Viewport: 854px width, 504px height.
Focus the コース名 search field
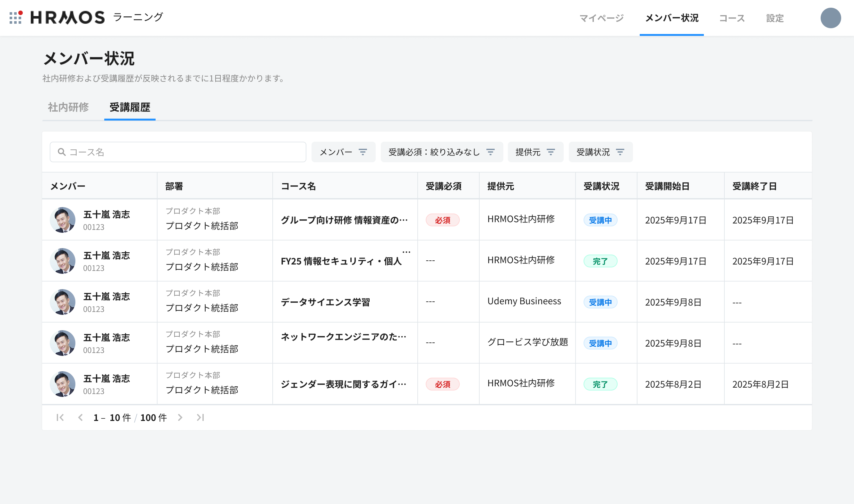point(178,152)
